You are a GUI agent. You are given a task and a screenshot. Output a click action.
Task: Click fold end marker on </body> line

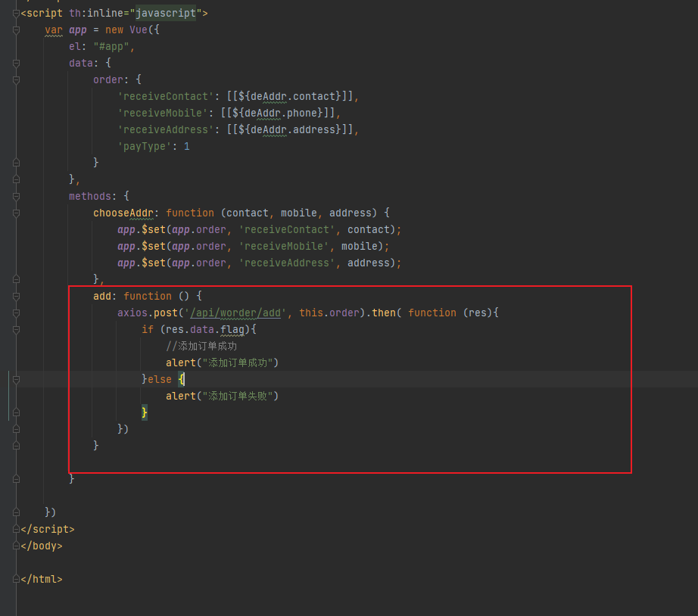(x=16, y=546)
